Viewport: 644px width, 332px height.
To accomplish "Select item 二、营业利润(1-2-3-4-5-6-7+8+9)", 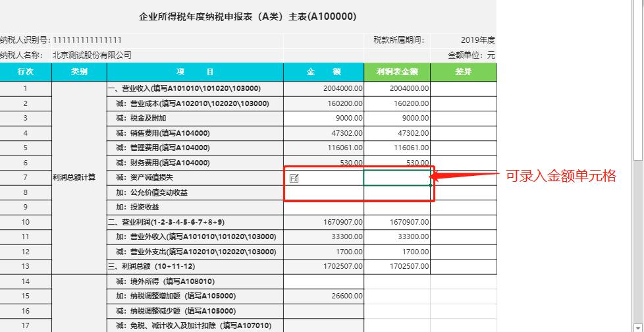I will point(195,222).
